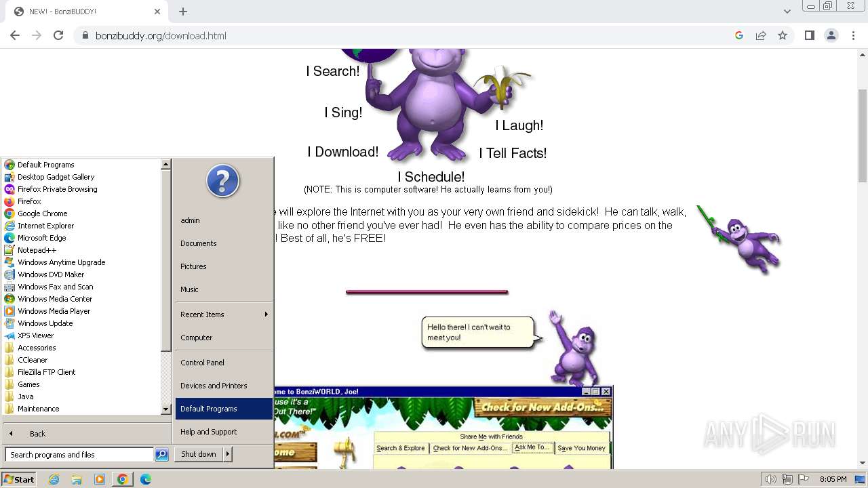This screenshot has height=488, width=868.
Task: Select Default Programs in right pane
Action: point(224,409)
